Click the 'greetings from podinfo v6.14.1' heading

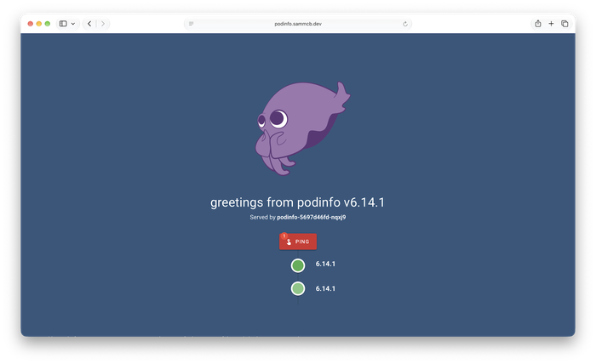click(298, 202)
